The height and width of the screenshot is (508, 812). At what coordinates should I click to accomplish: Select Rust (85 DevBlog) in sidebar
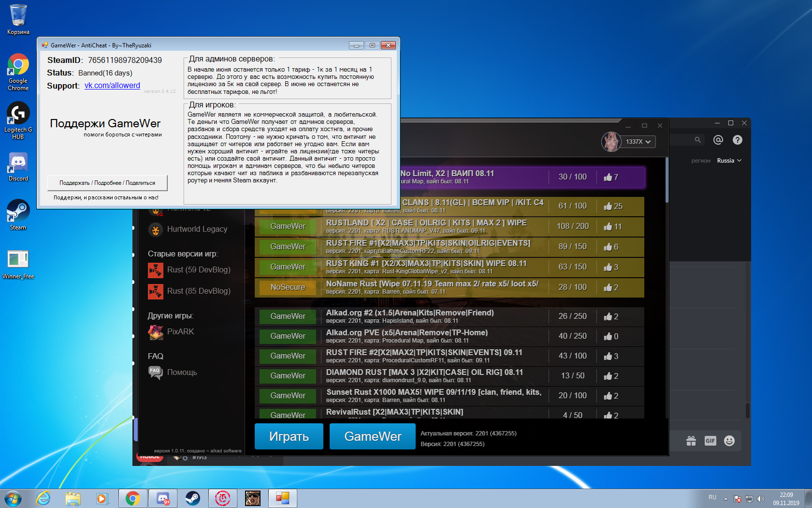click(198, 291)
